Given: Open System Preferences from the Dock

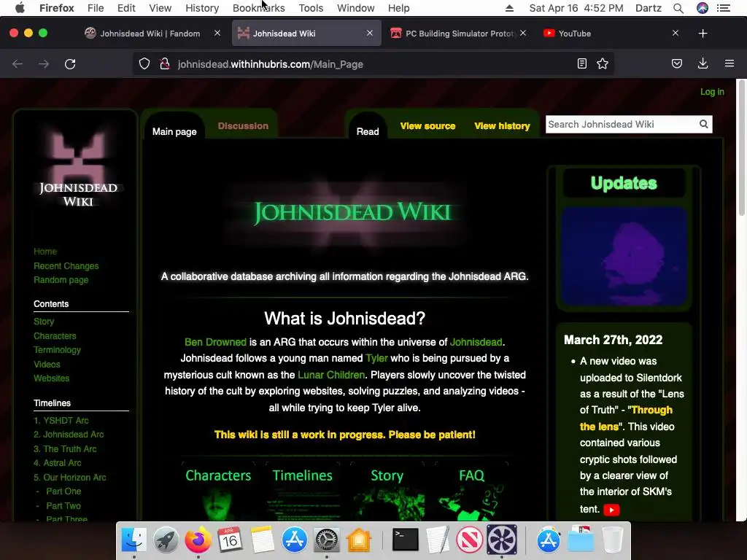Looking at the screenshot, I should [x=326, y=540].
